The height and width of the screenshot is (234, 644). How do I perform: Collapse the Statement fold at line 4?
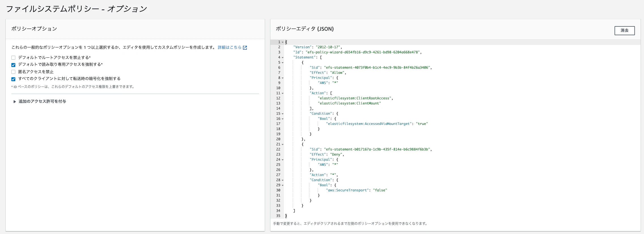coord(283,58)
